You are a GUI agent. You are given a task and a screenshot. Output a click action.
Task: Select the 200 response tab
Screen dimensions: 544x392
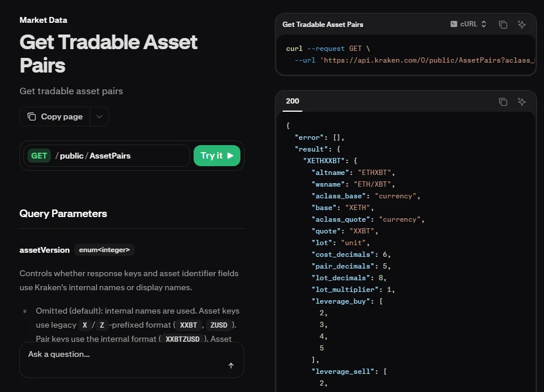pyautogui.click(x=292, y=101)
